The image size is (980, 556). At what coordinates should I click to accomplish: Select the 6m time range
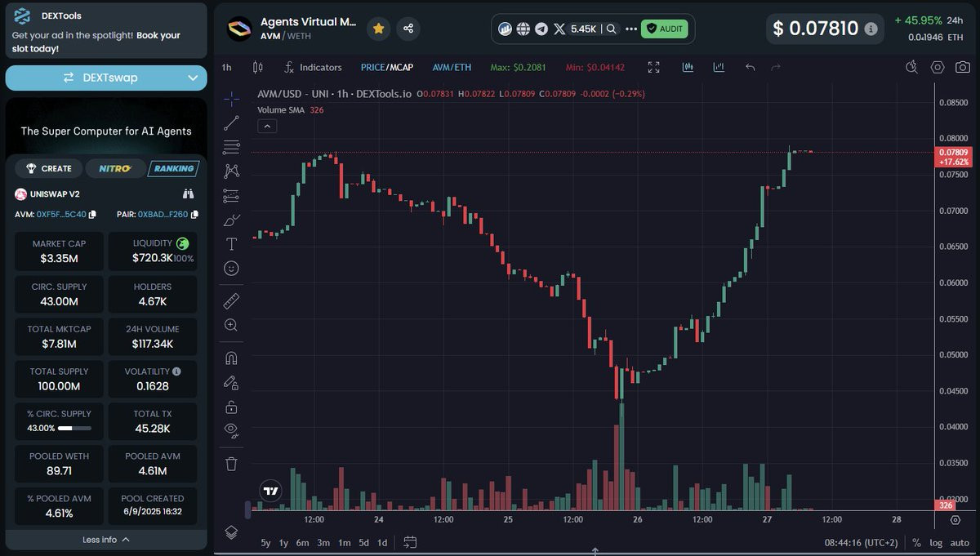click(x=303, y=542)
